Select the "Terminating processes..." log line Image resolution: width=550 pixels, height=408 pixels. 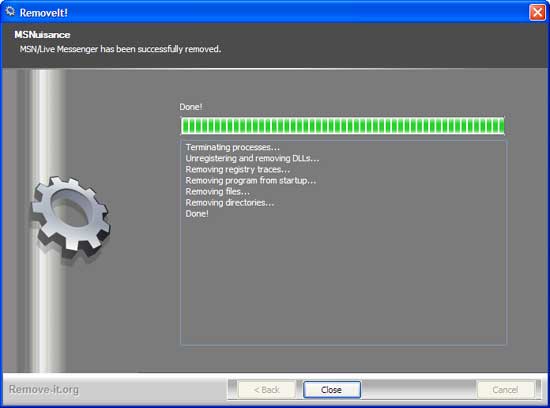(233, 147)
